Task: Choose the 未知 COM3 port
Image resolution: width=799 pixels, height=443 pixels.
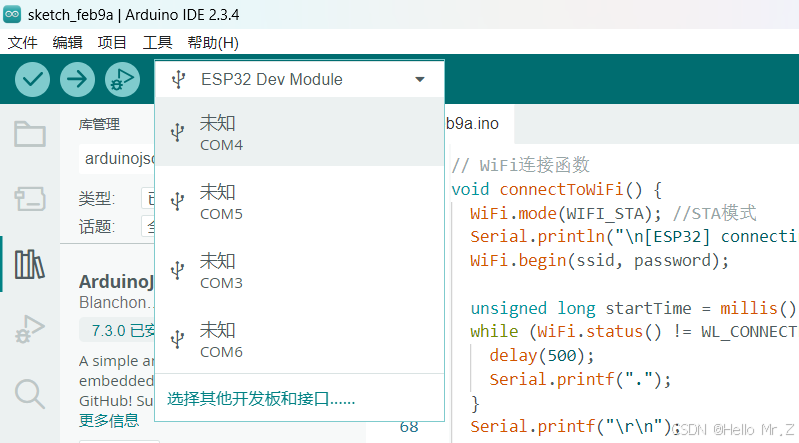Action: coord(299,270)
